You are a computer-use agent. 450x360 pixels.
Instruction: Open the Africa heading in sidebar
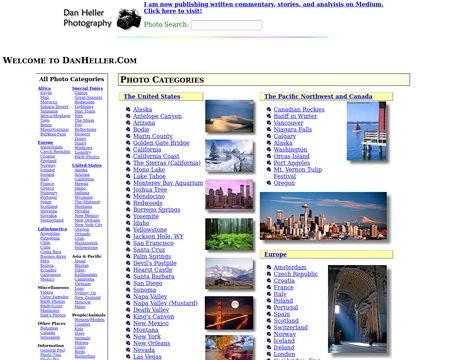[x=44, y=88]
